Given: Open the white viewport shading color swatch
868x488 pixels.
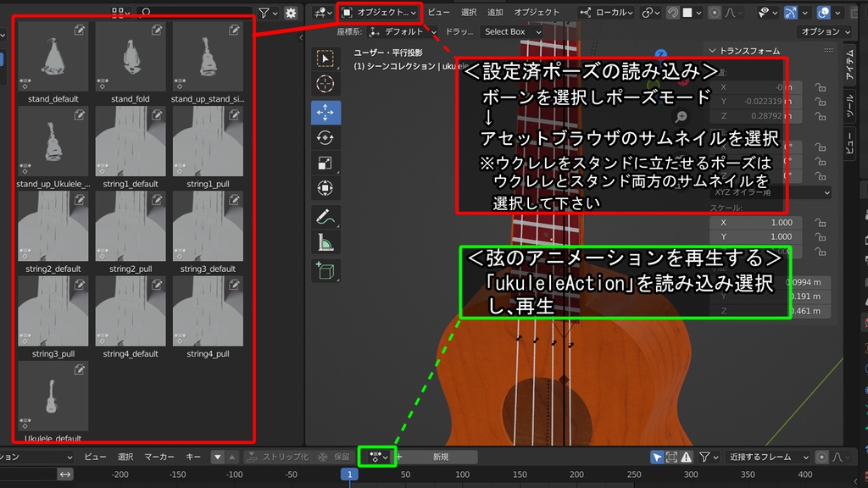Looking at the screenshot, I should point(688,13).
